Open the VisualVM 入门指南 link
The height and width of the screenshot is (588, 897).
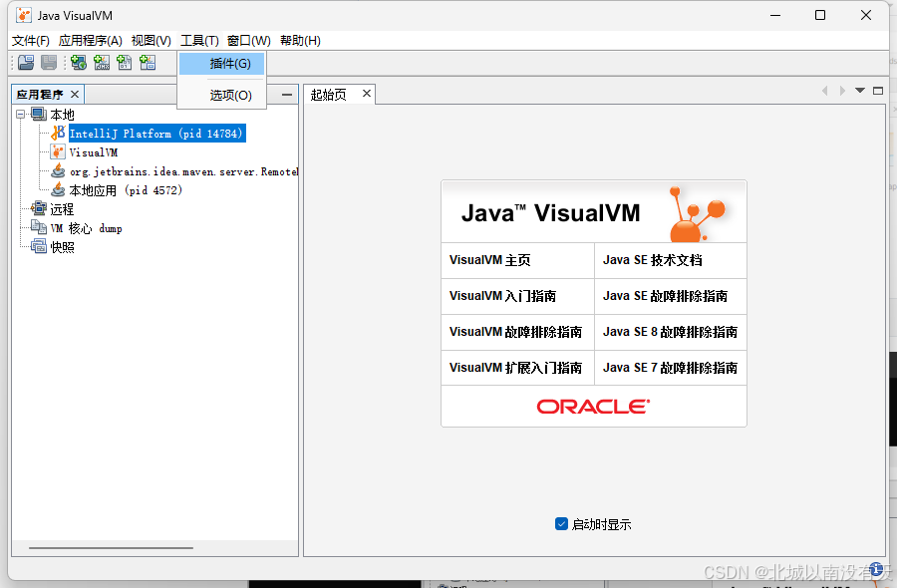point(503,296)
